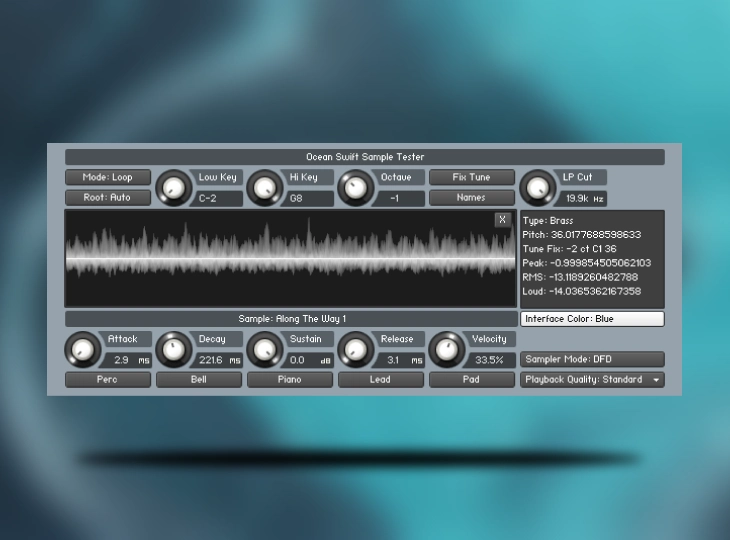The image size is (730, 540).
Task: Close the waveform display with X
Action: (502, 220)
